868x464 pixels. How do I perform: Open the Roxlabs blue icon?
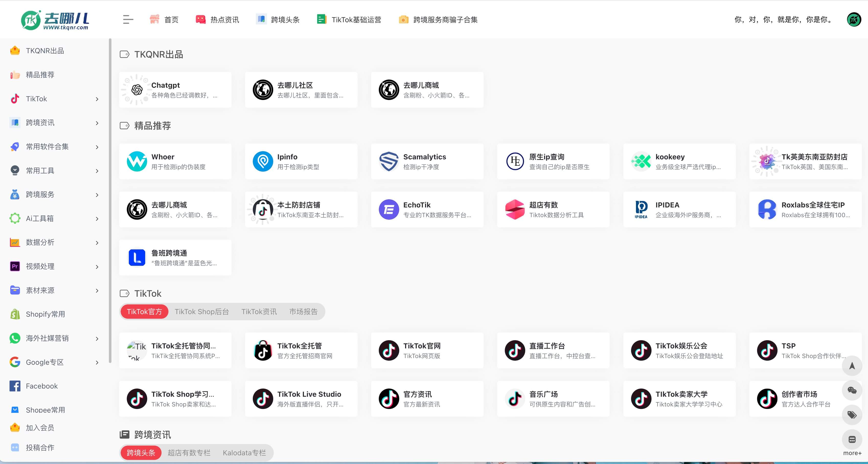[767, 209]
